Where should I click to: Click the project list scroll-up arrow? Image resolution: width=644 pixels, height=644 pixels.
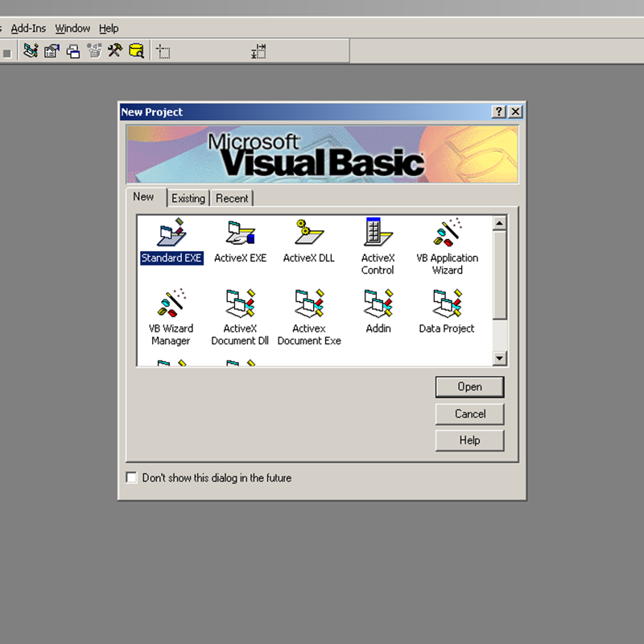499,224
